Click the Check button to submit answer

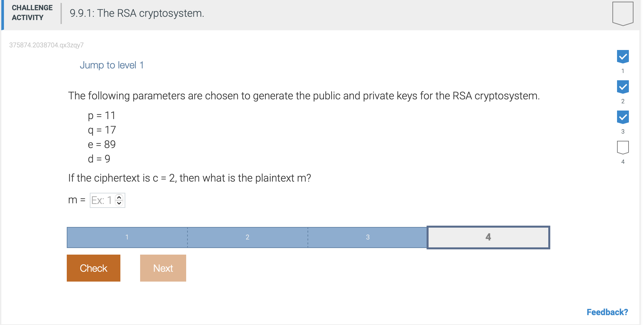click(x=93, y=268)
